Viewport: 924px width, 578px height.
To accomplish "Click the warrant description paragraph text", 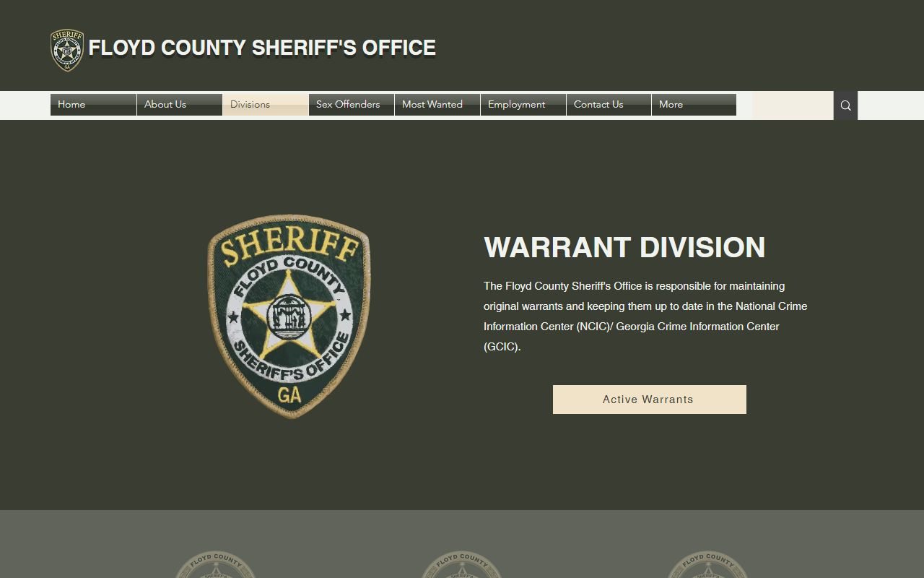I will point(646,316).
